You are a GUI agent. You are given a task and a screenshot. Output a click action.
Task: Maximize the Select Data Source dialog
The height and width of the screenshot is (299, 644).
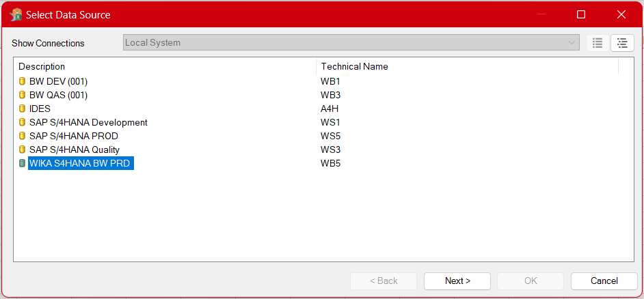[581, 14]
